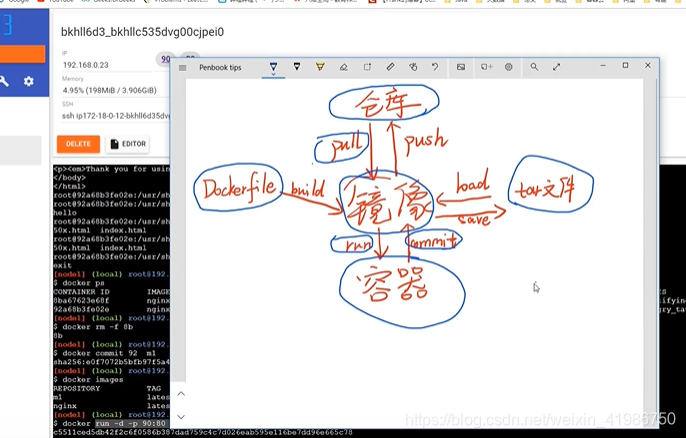Screen dimensions: 686x438
Task: Open the Penbook hamburger menu
Action: pyautogui.click(x=182, y=68)
